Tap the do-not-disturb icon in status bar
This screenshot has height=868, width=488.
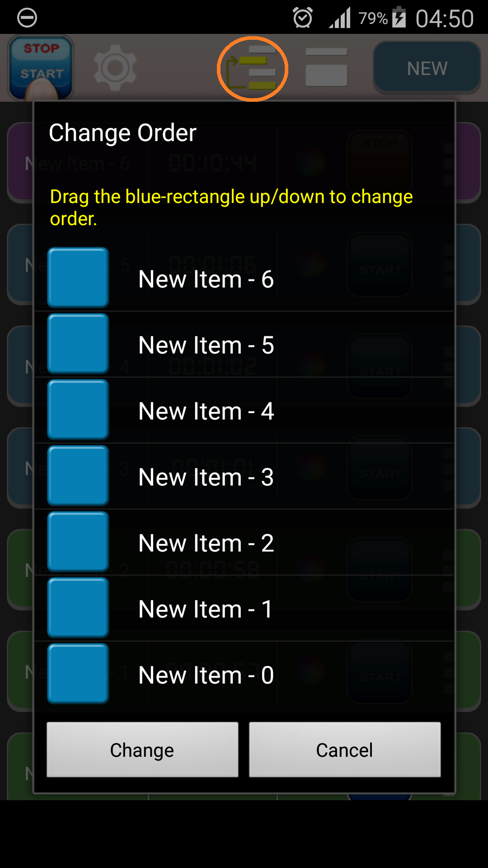(x=27, y=18)
